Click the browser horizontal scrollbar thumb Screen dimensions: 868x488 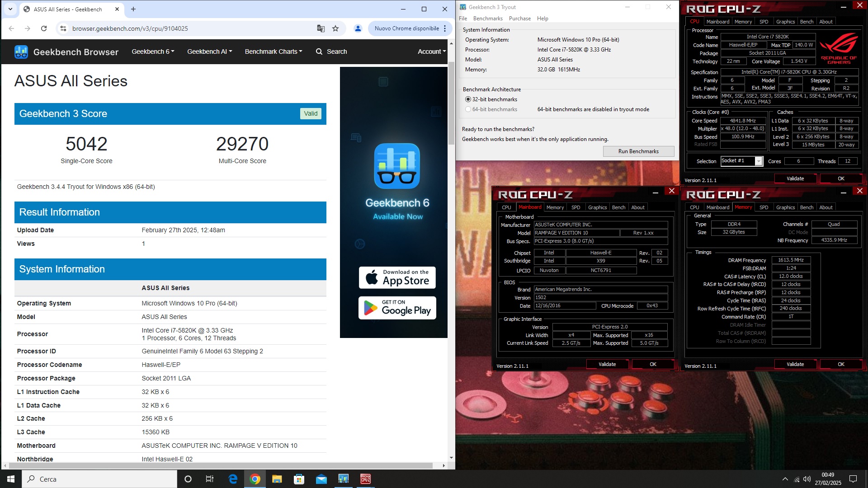222,465
